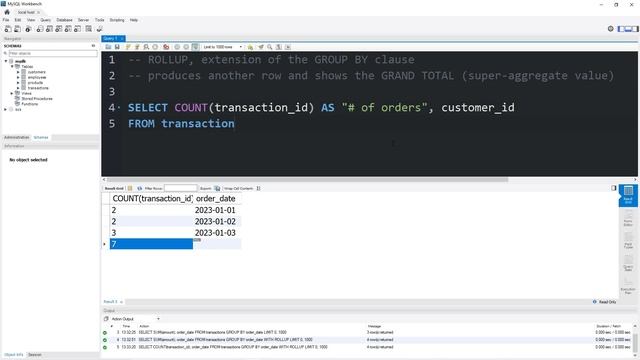Toggle the right sidebar panel icon
This screenshot has width=640, height=360.
point(635,29)
